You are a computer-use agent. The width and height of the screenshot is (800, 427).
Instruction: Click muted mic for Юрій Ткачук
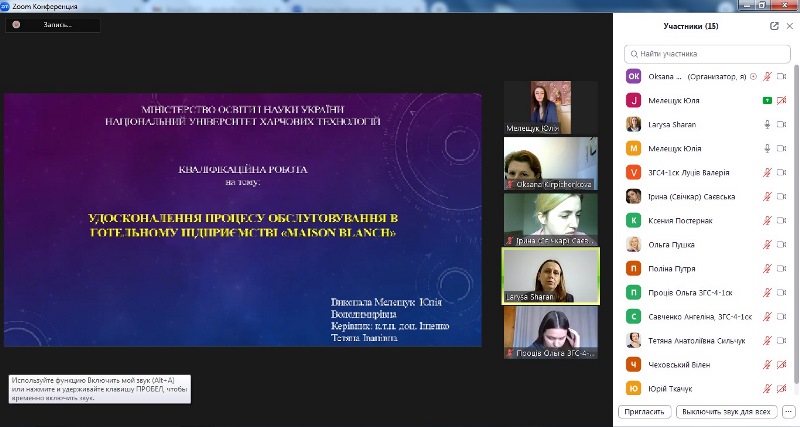(767, 388)
